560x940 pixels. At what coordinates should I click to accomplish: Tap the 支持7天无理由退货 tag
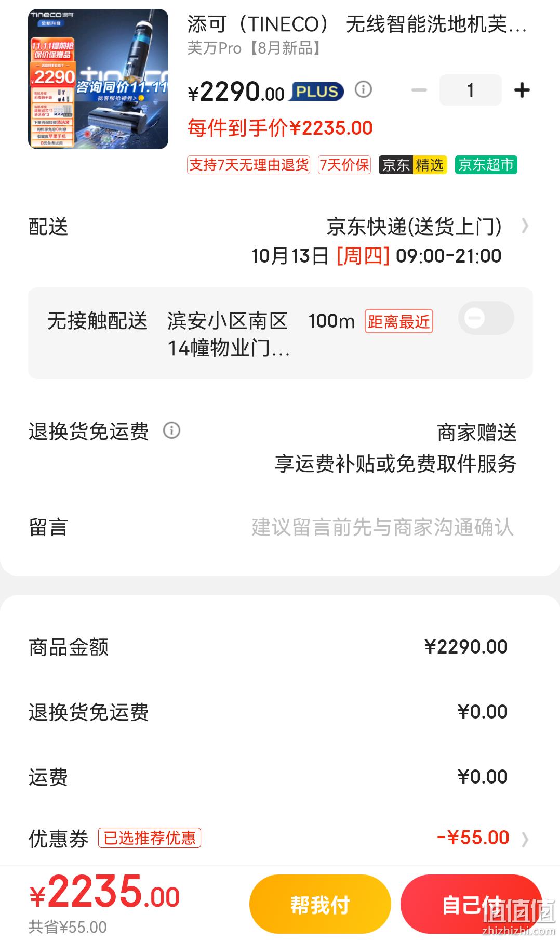[x=249, y=165]
